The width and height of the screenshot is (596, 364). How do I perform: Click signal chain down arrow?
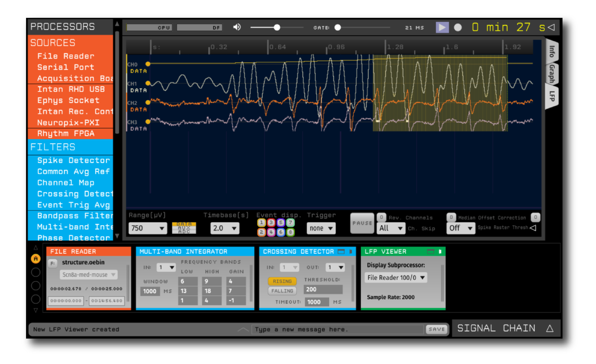[36, 310]
